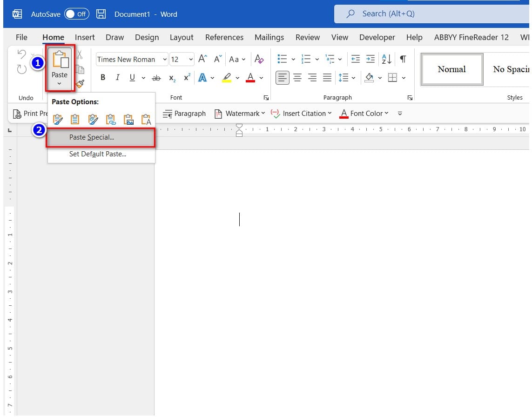
Task: Apply the Text Effects icon
Action: tap(202, 78)
